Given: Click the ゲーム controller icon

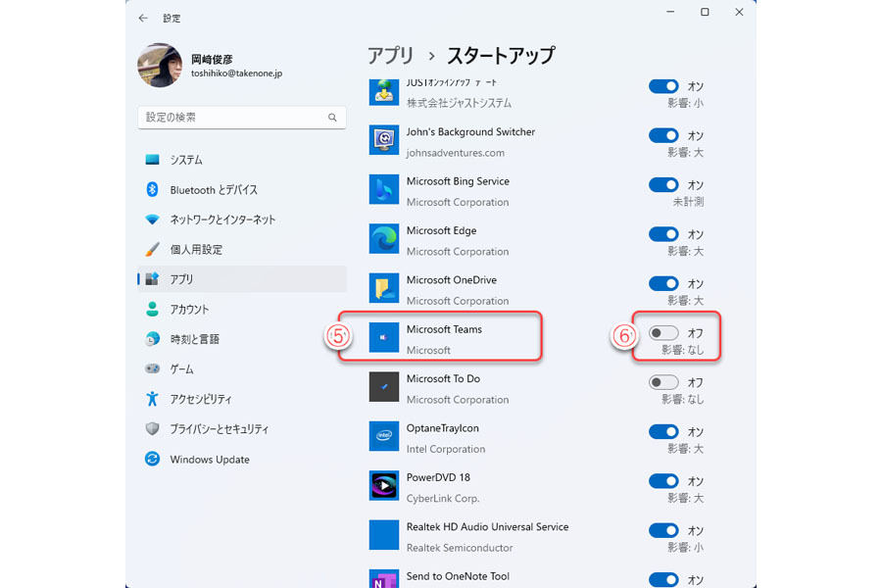Looking at the screenshot, I should coord(153,368).
